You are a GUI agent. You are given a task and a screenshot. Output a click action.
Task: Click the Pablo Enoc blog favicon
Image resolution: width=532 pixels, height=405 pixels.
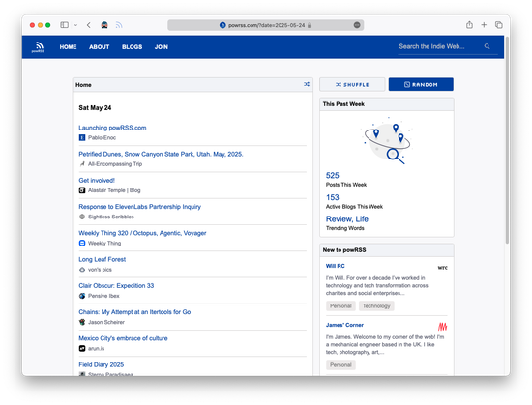point(82,137)
